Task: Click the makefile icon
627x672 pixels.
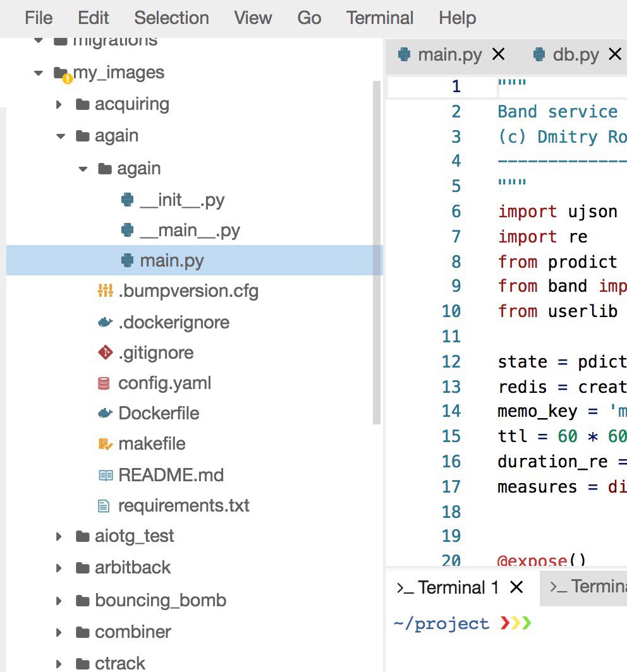Action: click(x=105, y=443)
